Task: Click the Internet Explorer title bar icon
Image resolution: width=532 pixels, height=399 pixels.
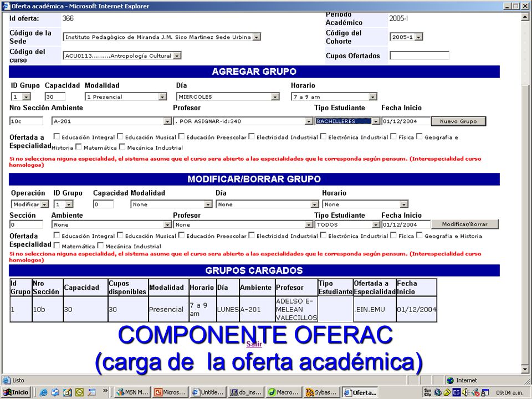Action: tap(6, 6)
